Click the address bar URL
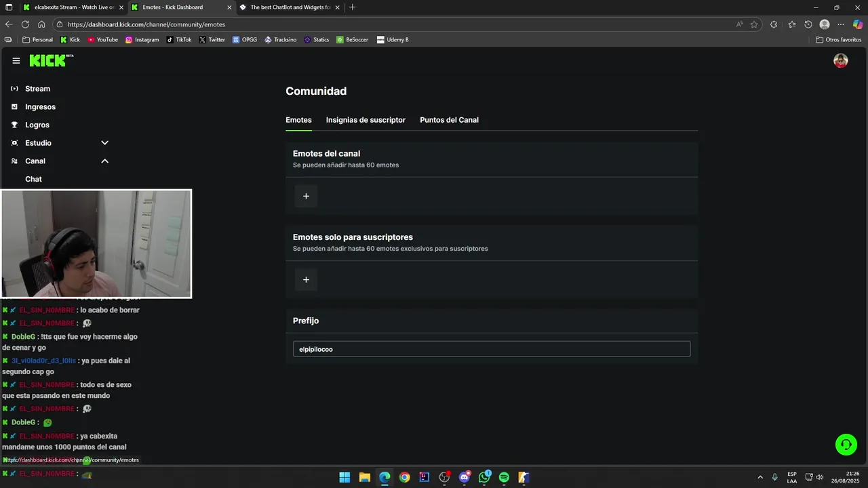 (146, 24)
